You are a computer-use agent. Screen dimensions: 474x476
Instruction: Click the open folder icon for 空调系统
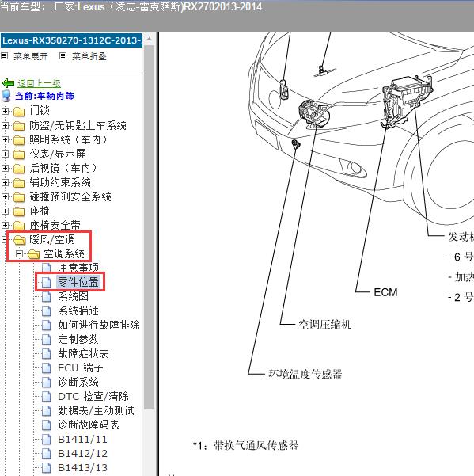(34, 254)
